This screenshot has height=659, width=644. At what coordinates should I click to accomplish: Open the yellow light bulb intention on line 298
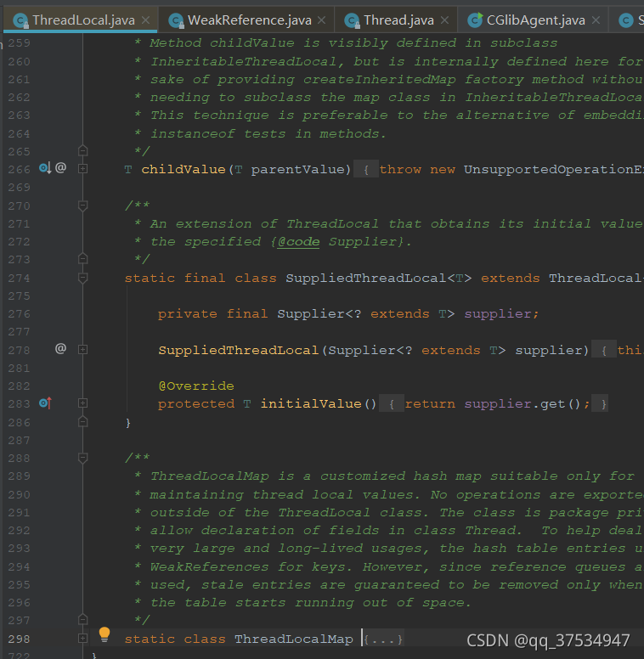[x=105, y=634]
